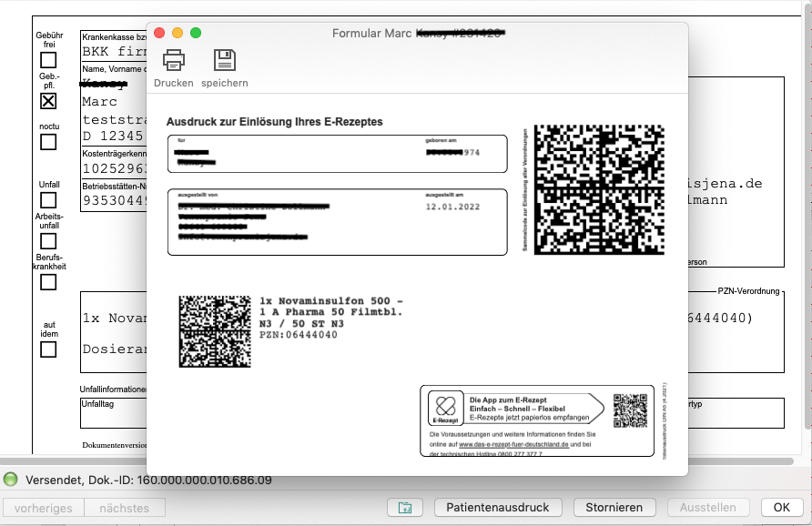Open the www.das-e-rezept-fuer-deutschland.de link
The image size is (812, 526).
tap(513, 444)
